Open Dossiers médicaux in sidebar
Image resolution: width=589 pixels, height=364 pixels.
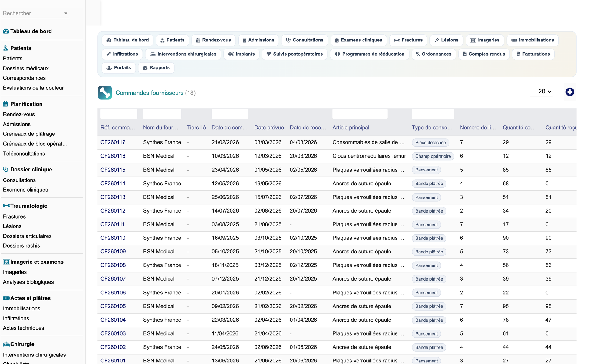click(x=26, y=68)
